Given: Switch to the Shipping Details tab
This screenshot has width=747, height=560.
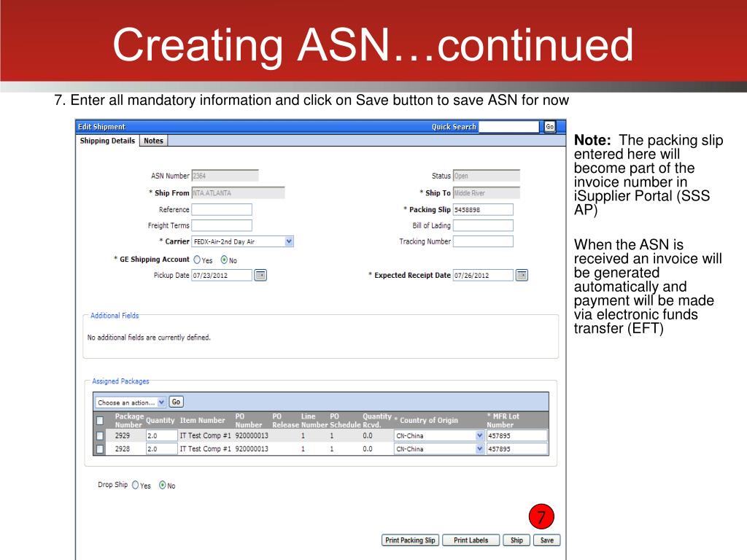Looking at the screenshot, I should [x=107, y=141].
